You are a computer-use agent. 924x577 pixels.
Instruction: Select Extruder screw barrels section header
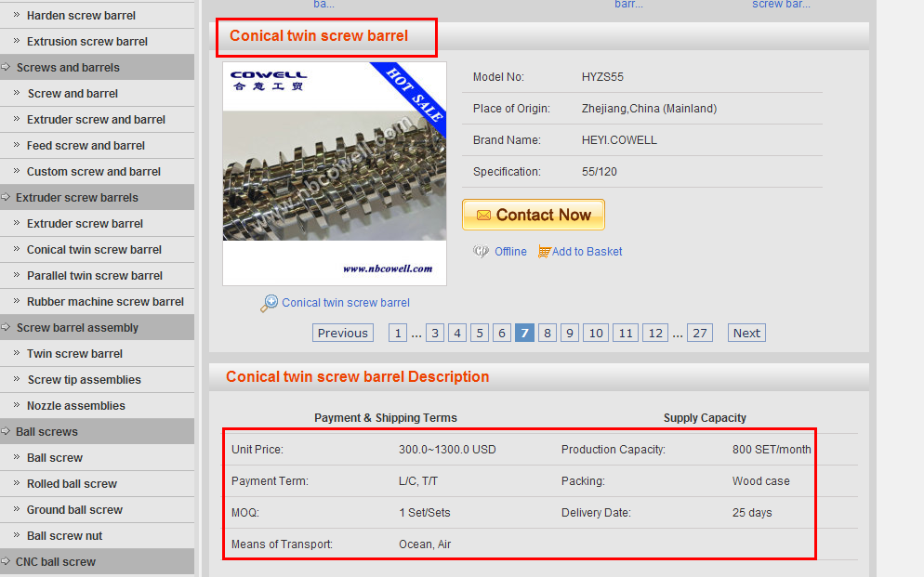click(x=76, y=197)
